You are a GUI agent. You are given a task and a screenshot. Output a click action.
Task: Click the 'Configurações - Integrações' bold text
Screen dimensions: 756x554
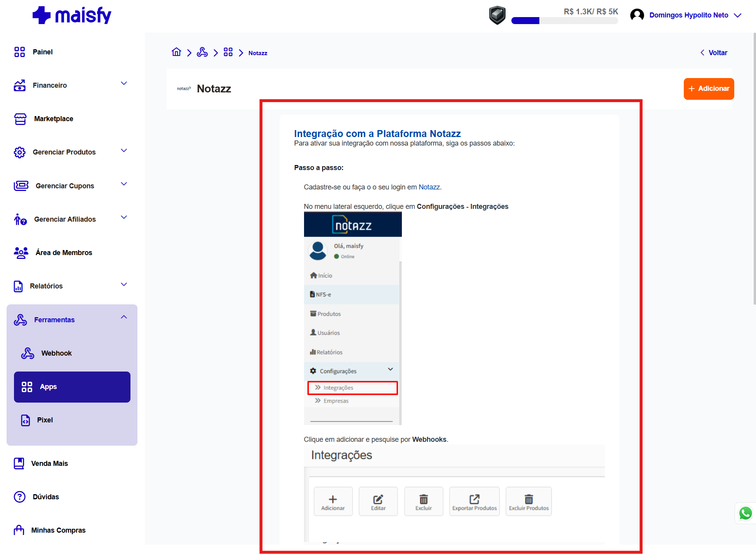(462, 207)
